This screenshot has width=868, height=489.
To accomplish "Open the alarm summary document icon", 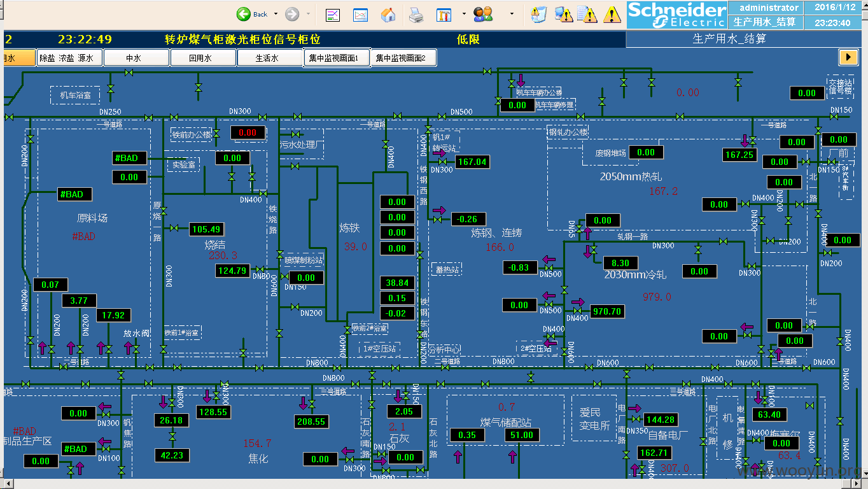I will [x=588, y=14].
